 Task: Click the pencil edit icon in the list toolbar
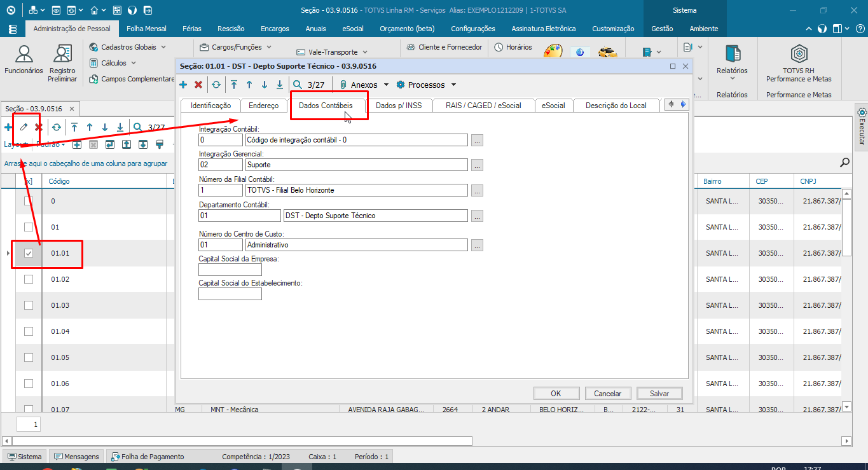(24, 127)
